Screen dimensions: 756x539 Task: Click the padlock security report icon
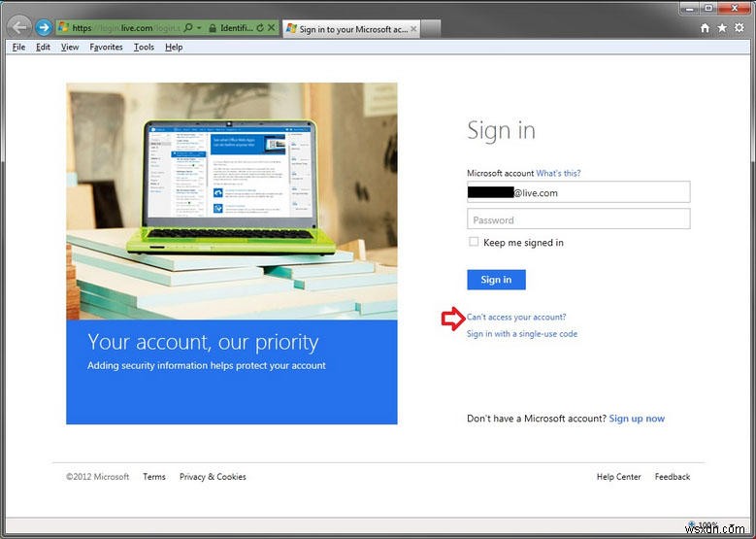pos(213,28)
